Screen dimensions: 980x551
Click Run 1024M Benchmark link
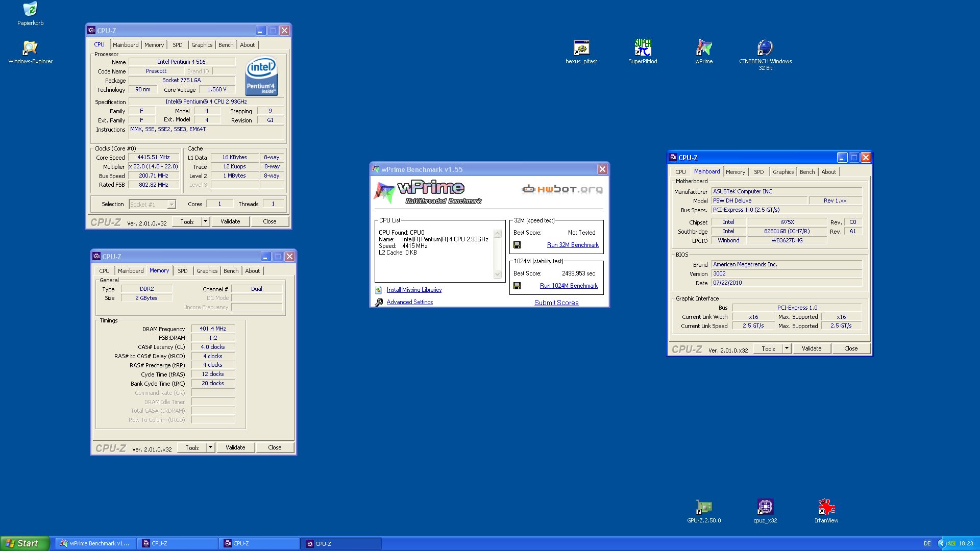coord(569,286)
